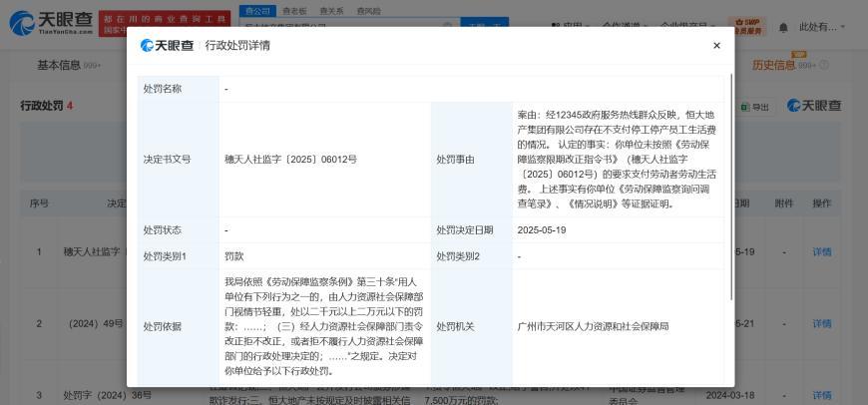Click the dialog's vertical scrollbar
The width and height of the screenshot is (868, 405).
click(731, 187)
